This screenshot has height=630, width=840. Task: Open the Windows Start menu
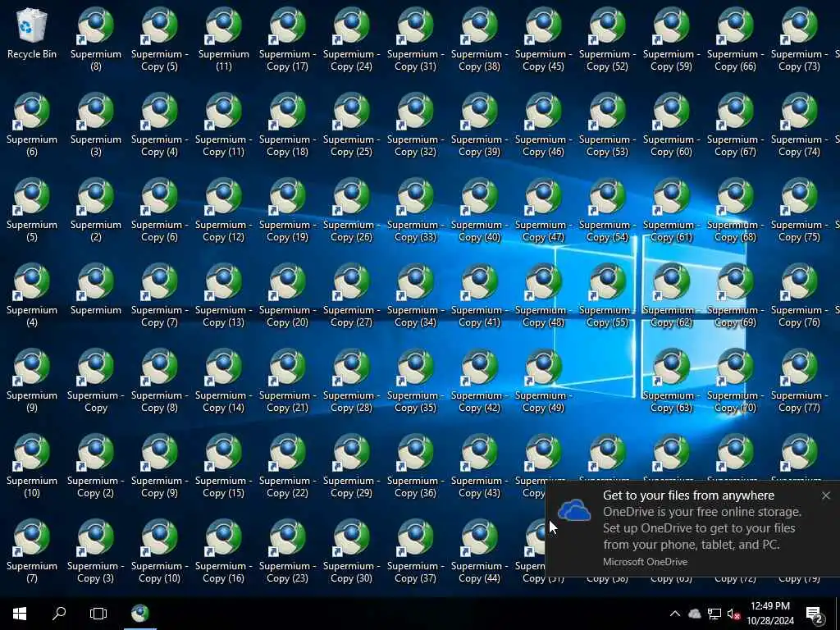click(20, 614)
